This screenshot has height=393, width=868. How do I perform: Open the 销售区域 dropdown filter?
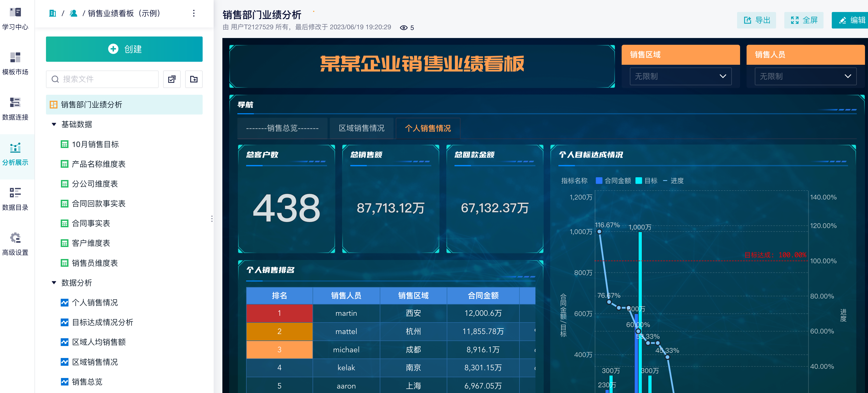(x=680, y=76)
